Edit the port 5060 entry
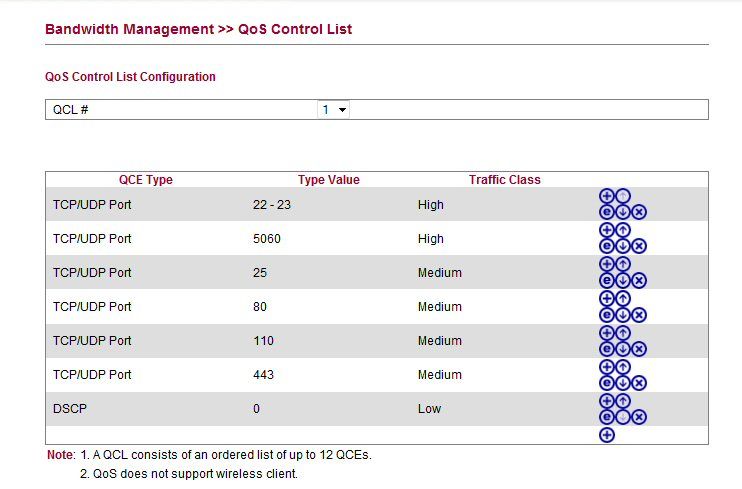742x489 pixels. pyautogui.click(x=607, y=246)
